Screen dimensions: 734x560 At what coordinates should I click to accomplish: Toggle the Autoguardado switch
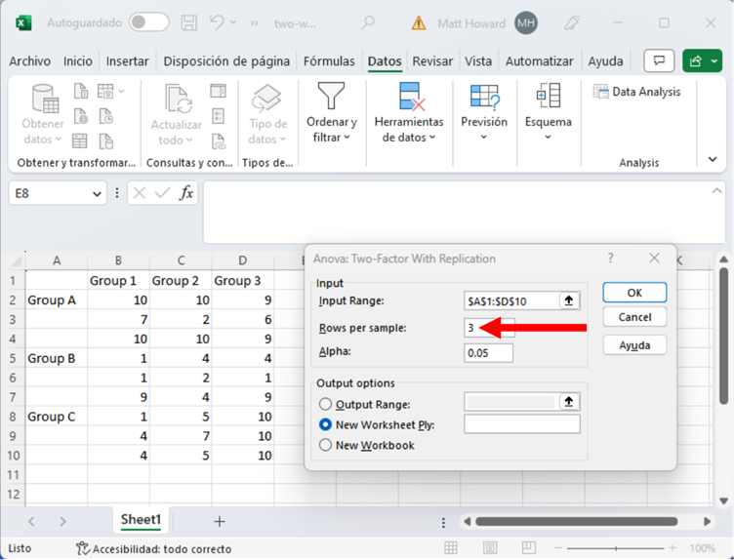(x=148, y=22)
